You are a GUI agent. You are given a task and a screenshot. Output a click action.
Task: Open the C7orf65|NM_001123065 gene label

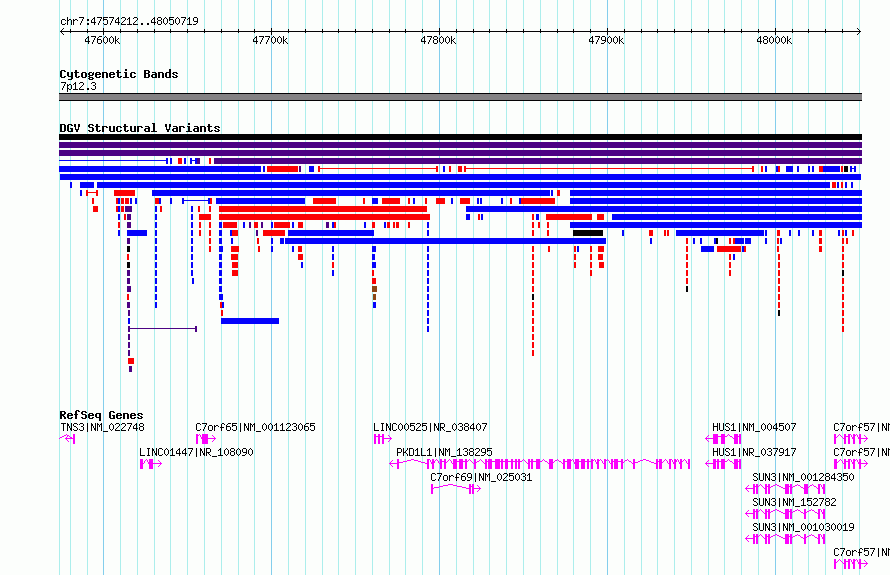[x=255, y=427]
